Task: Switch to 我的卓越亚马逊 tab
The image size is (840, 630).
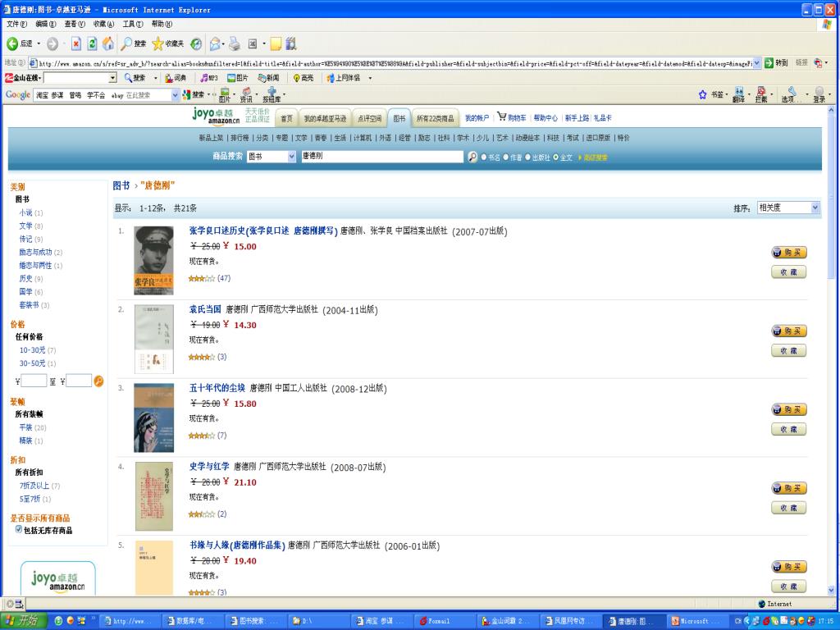Action: [325, 118]
